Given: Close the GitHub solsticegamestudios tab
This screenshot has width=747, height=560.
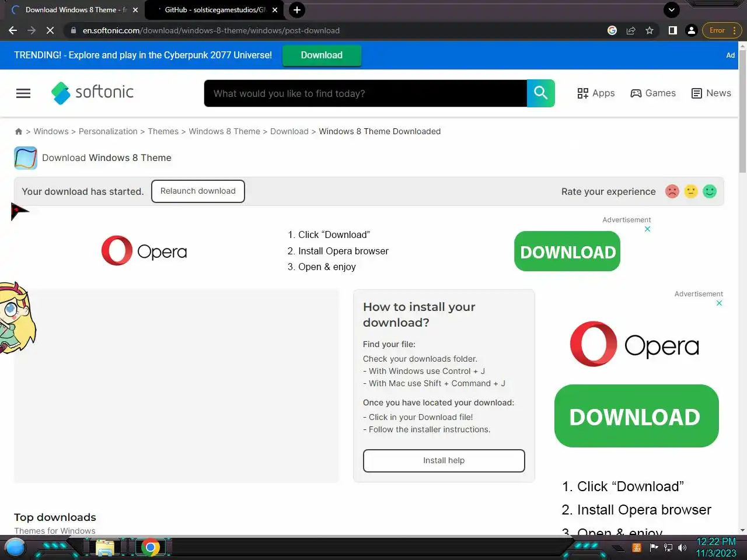Looking at the screenshot, I should click(x=275, y=10).
